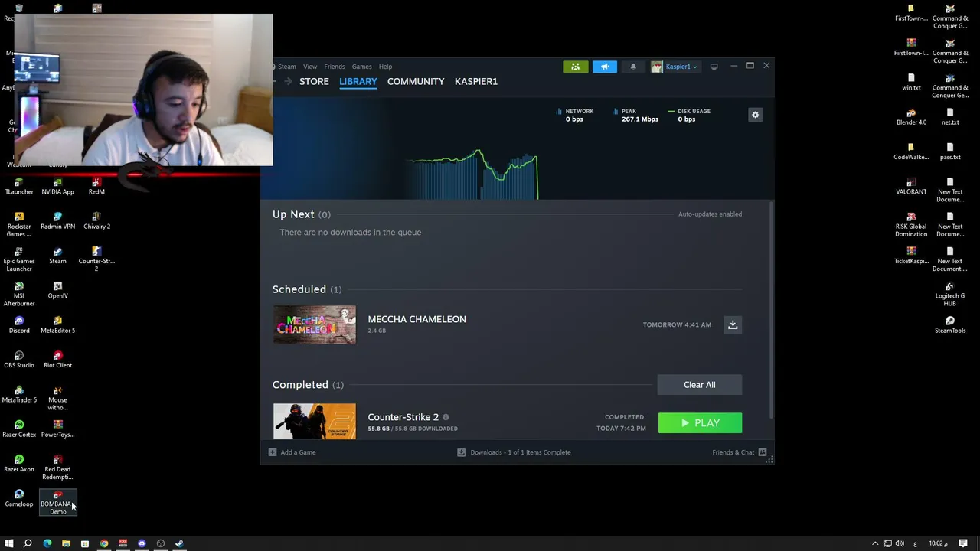Select Riot Client desktop icon
Viewport: 980px width, 551px height.
click(57, 359)
